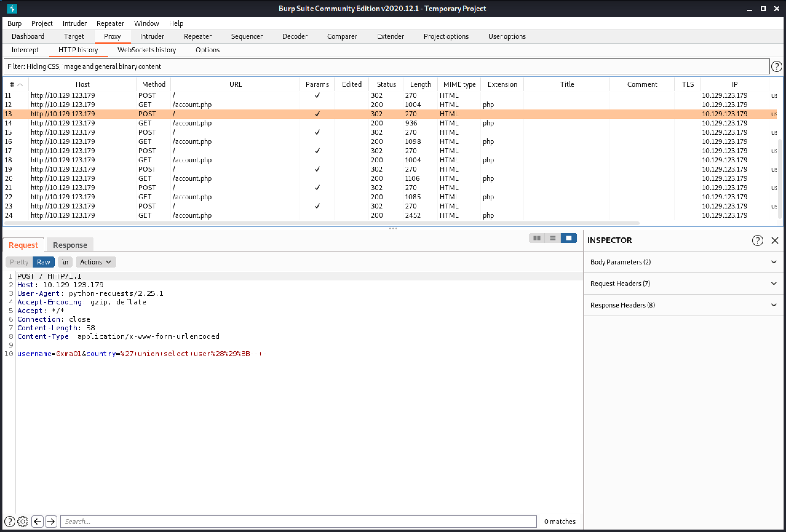The image size is (786, 532).
Task: Open the Inspector help icon
Action: pos(758,240)
